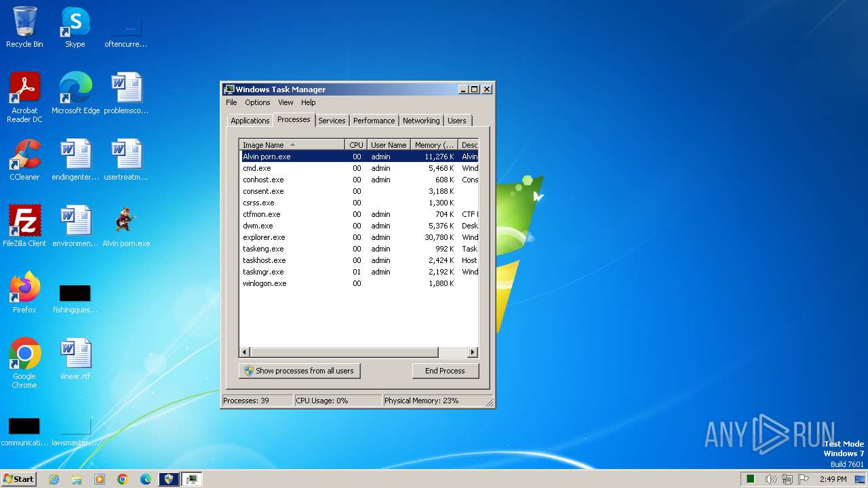Select the explorer.exe process row
This screenshot has width=868, height=488.
pos(359,237)
